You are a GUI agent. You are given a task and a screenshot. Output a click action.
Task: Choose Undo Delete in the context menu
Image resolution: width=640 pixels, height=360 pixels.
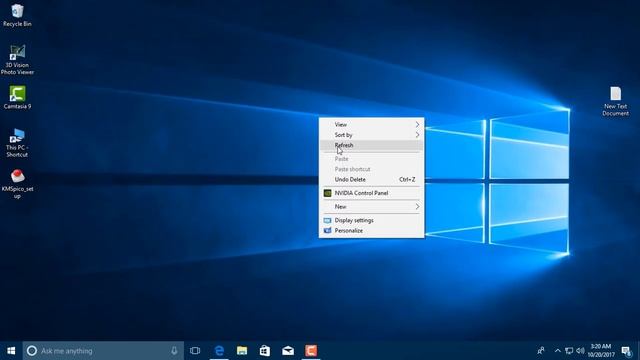coord(371,179)
